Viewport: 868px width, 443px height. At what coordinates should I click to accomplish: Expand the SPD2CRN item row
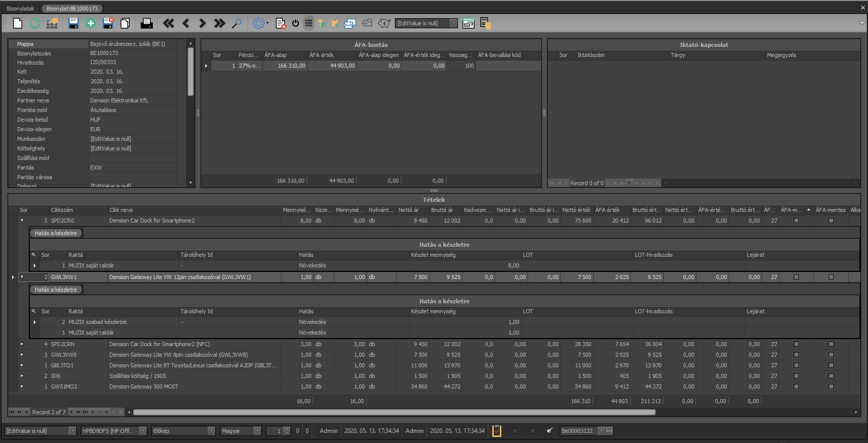(22, 344)
